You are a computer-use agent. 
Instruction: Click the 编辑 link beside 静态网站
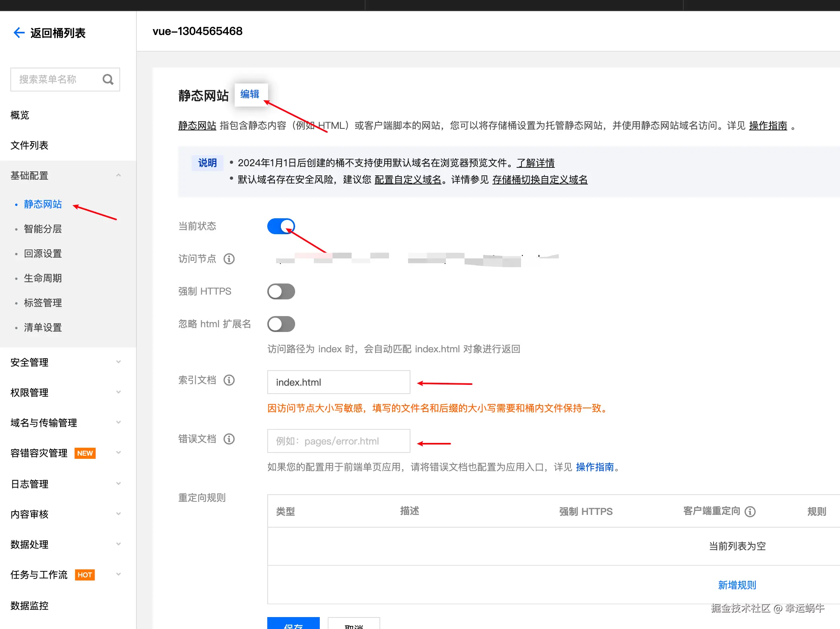(x=250, y=94)
